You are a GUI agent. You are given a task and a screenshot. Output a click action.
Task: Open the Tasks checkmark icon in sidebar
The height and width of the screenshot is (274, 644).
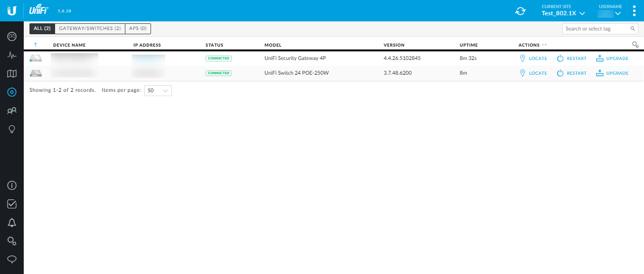(x=12, y=204)
